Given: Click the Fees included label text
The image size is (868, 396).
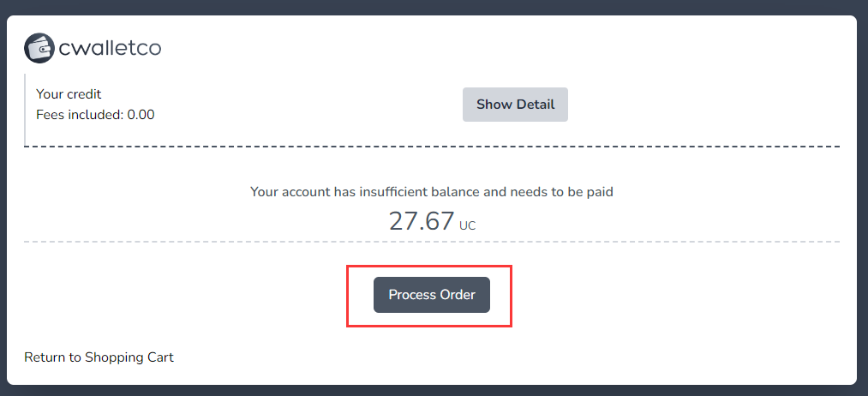Looking at the screenshot, I should point(80,114).
